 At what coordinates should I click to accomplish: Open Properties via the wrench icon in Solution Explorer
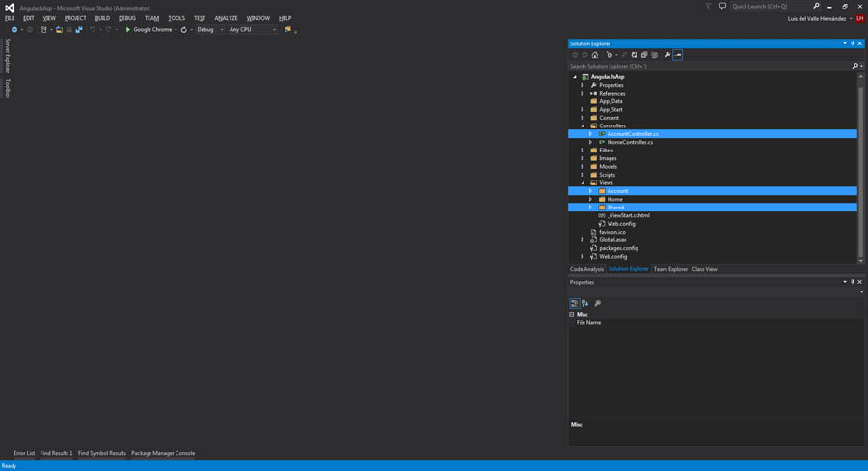pos(667,55)
